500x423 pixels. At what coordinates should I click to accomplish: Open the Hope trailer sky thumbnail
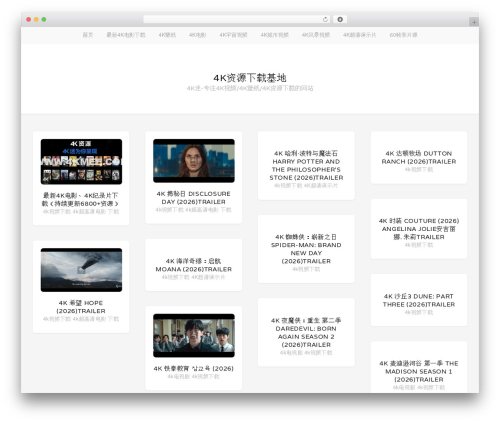click(x=81, y=270)
